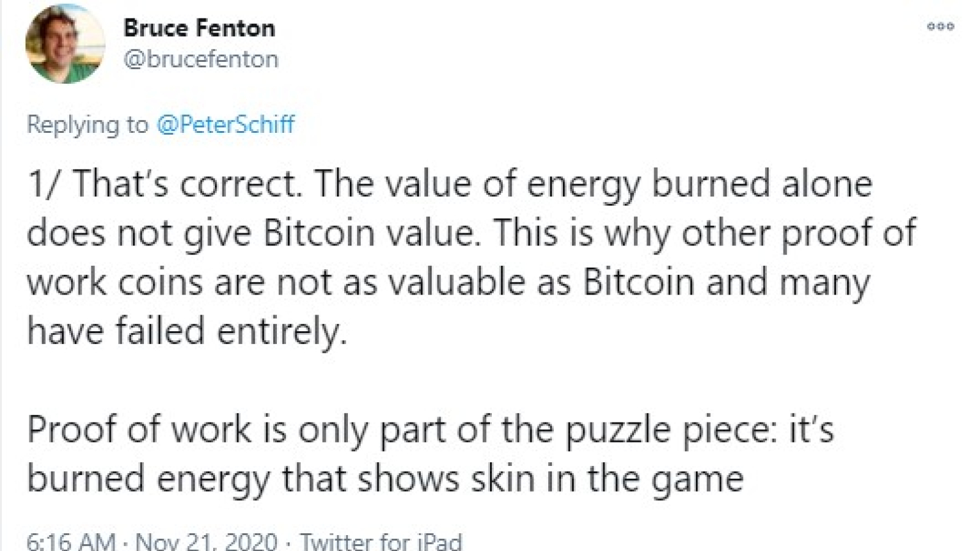Open Bruce Fenton's profile picture
980x551 pixels.
coord(65,44)
